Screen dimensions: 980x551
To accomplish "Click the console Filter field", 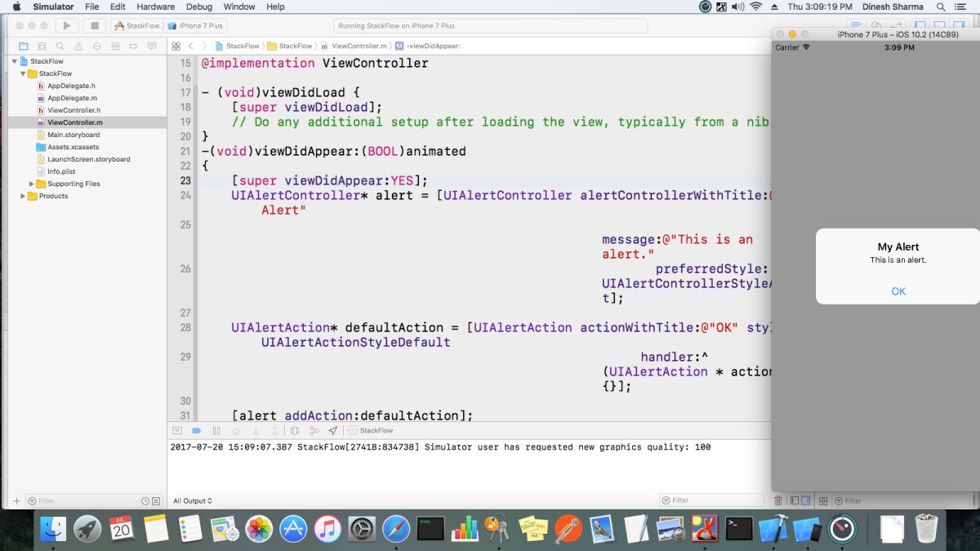I will tap(711, 500).
